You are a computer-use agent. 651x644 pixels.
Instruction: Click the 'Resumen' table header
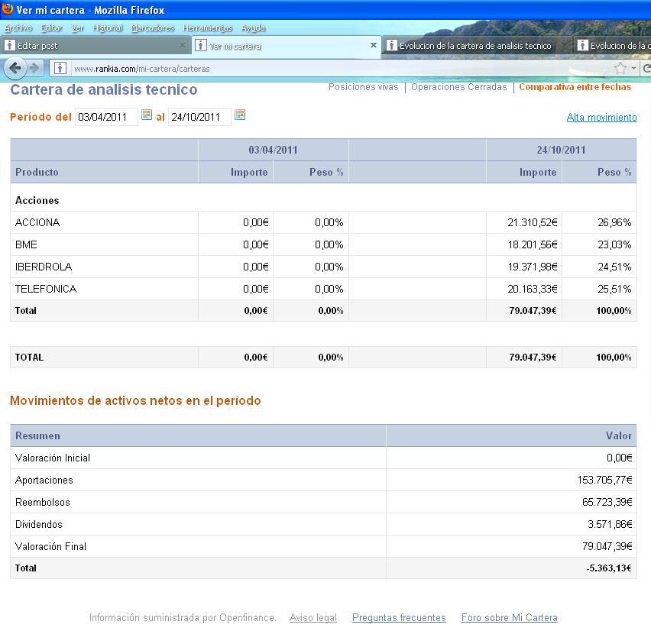pyautogui.click(x=37, y=435)
